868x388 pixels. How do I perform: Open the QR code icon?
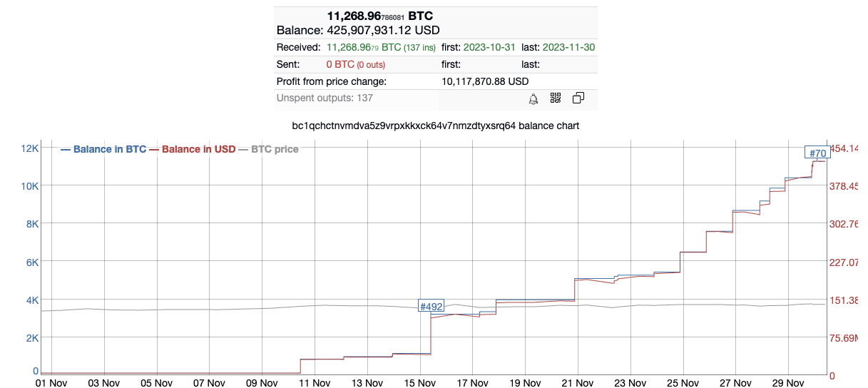(x=556, y=98)
